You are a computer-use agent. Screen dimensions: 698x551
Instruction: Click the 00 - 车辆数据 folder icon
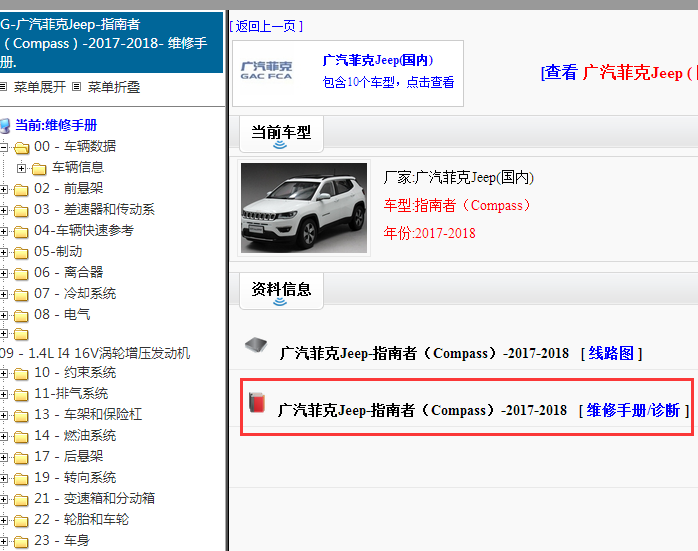click(21, 147)
